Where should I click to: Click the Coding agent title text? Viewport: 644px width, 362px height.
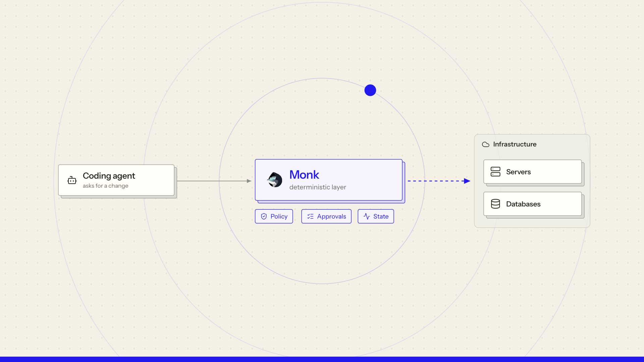point(109,176)
